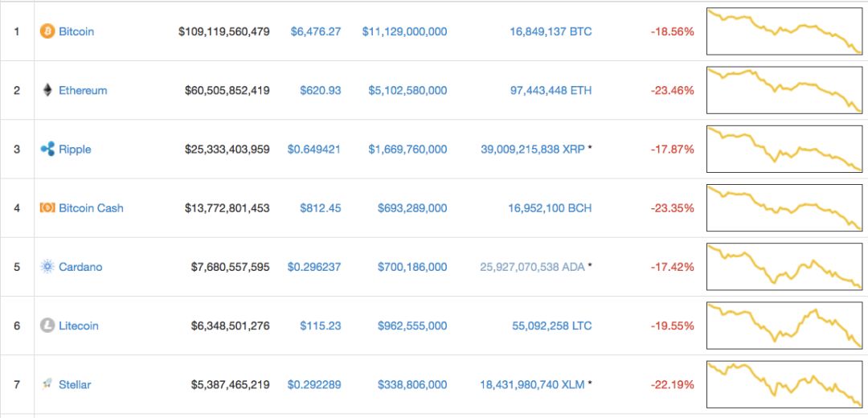868x418 pixels.
Task: Click the Bitcoin Cash logo icon
Action: [47, 207]
